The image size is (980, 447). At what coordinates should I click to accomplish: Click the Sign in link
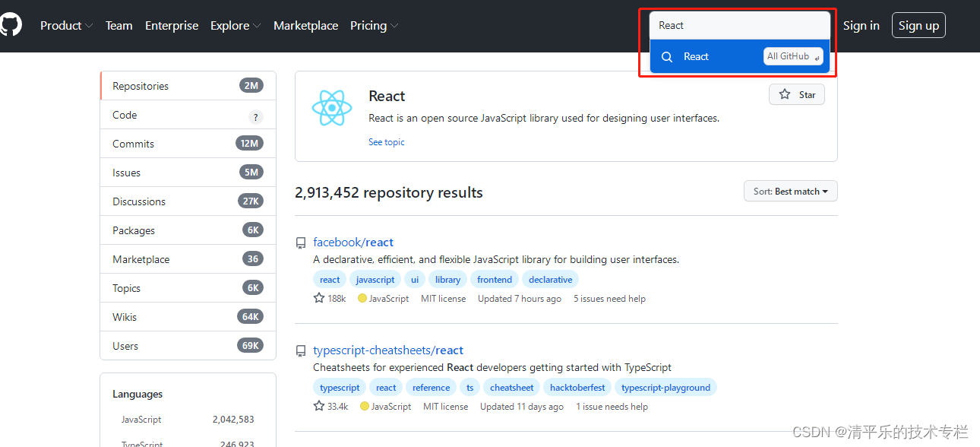[x=861, y=26]
